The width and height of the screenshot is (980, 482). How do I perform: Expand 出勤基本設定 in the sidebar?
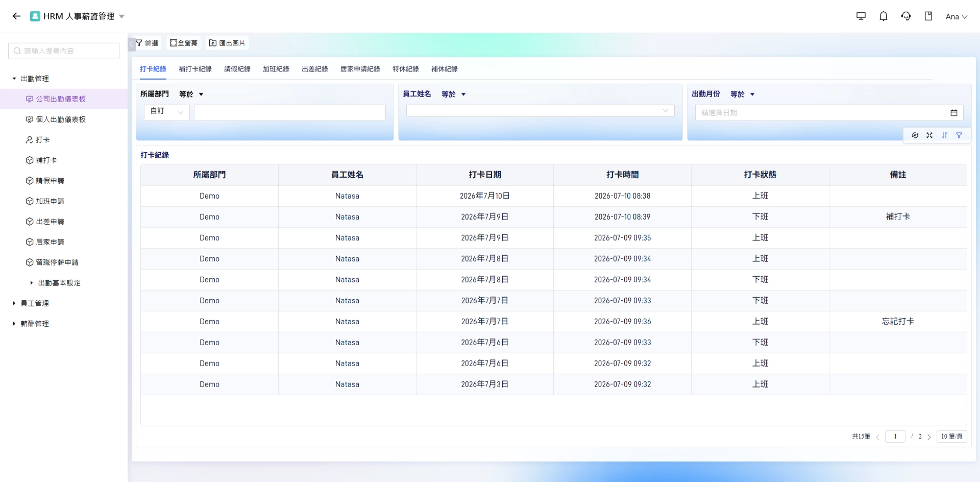click(x=32, y=283)
